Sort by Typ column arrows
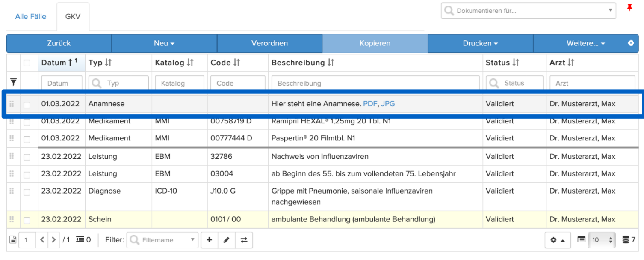Viewport: 644px width, 260px height. (108, 63)
